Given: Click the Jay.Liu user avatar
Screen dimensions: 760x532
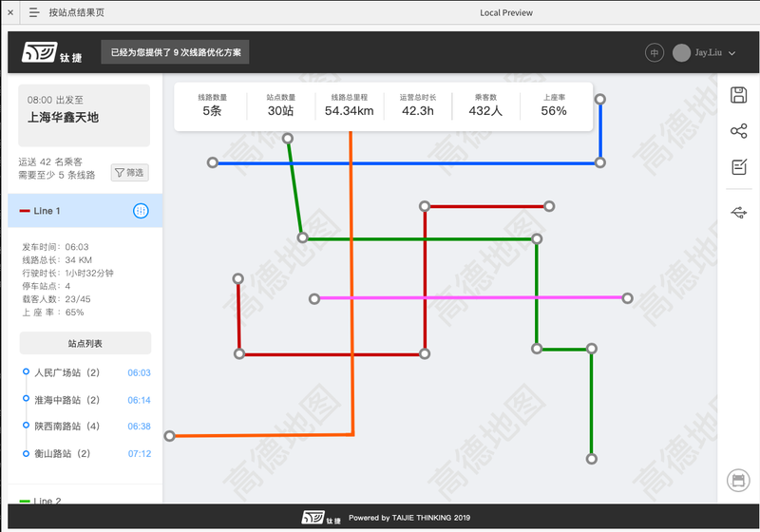Looking at the screenshot, I should click(x=681, y=53).
